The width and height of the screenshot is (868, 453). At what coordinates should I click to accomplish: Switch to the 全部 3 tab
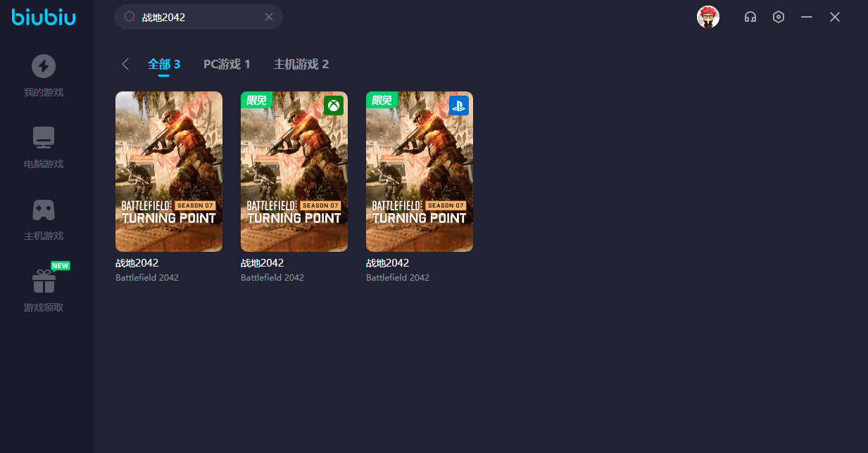pyautogui.click(x=164, y=64)
